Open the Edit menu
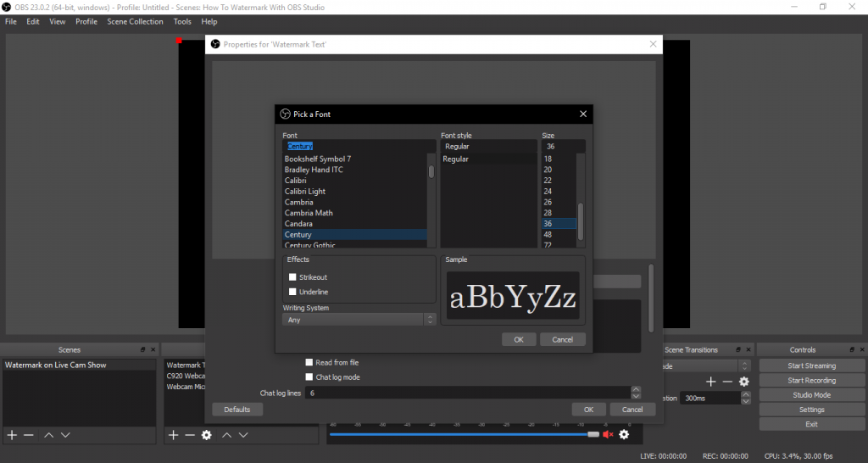This screenshot has width=868, height=463. [33, 21]
